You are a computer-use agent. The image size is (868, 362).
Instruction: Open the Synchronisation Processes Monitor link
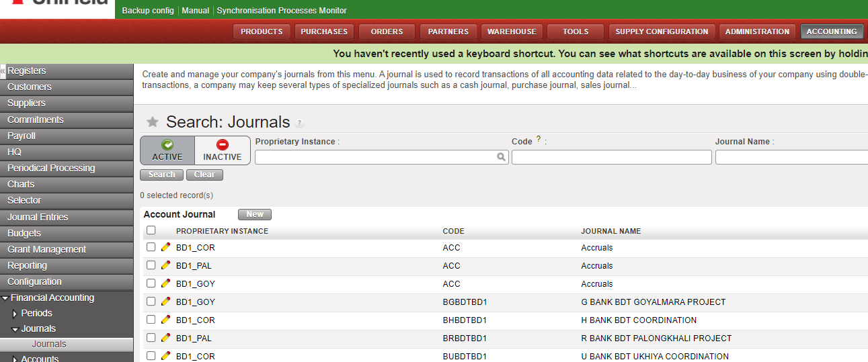point(282,11)
